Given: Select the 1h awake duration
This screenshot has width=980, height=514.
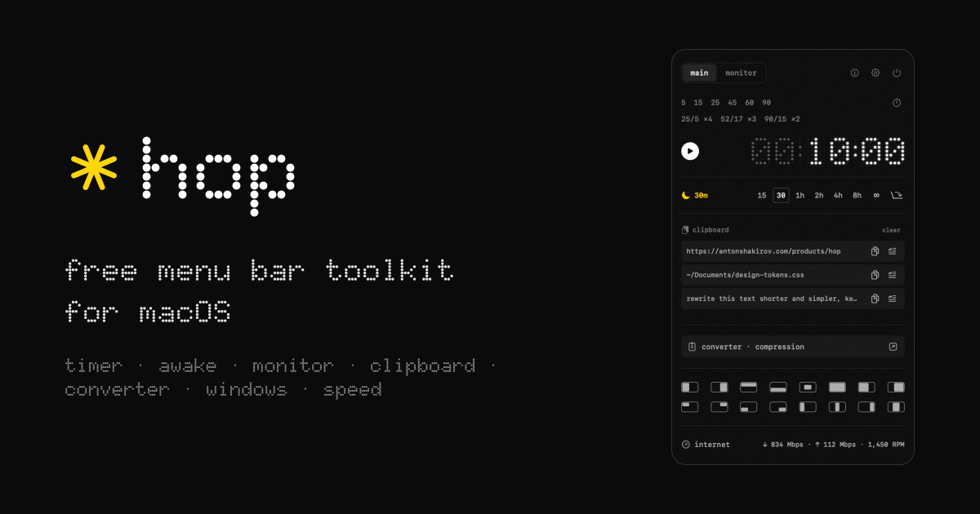Looking at the screenshot, I should point(800,195).
